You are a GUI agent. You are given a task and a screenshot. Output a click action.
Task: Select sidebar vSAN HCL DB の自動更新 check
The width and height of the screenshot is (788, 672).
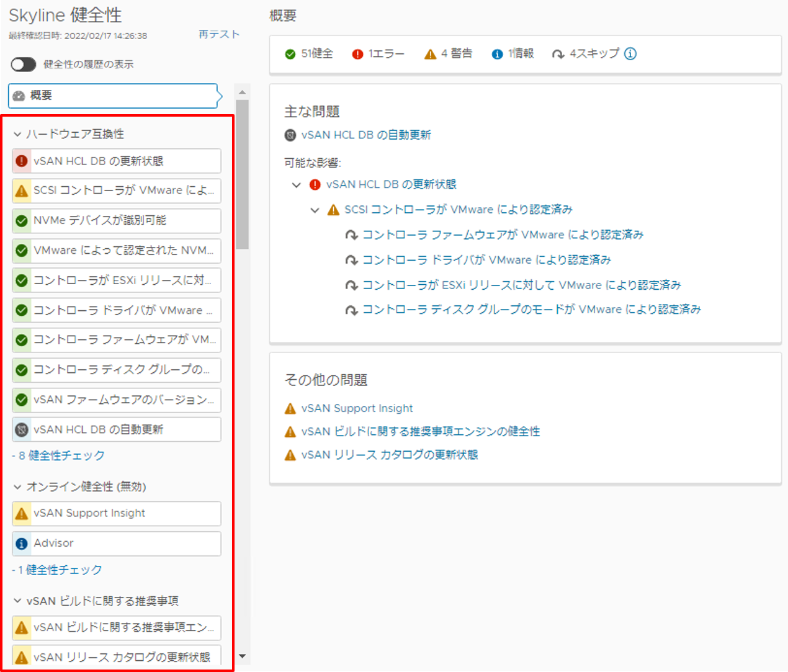(117, 429)
